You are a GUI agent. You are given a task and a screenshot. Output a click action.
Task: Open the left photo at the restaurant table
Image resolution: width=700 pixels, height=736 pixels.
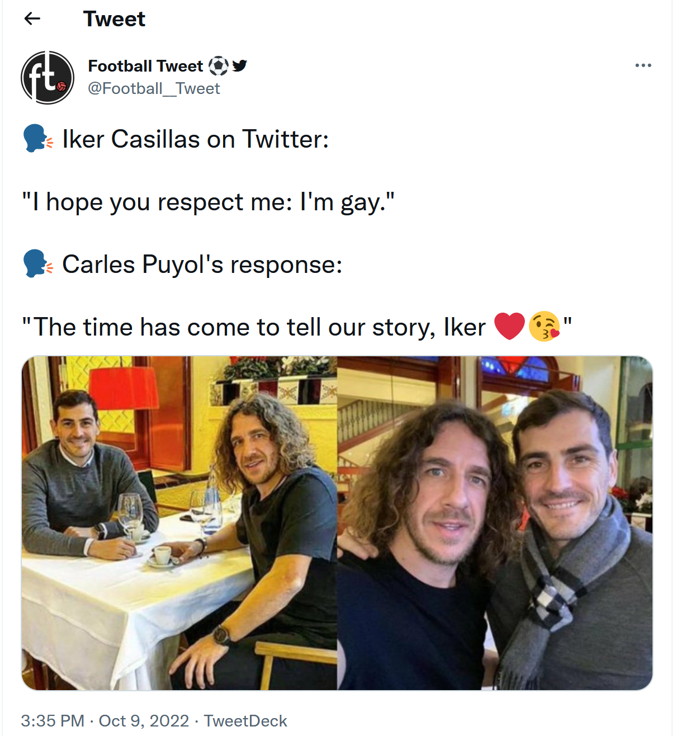179,523
